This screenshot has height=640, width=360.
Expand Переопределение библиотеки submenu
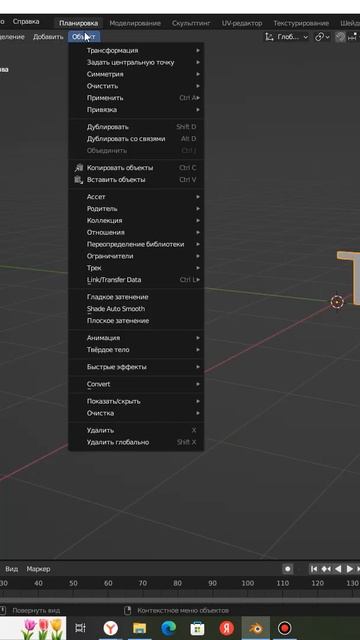coord(136,244)
